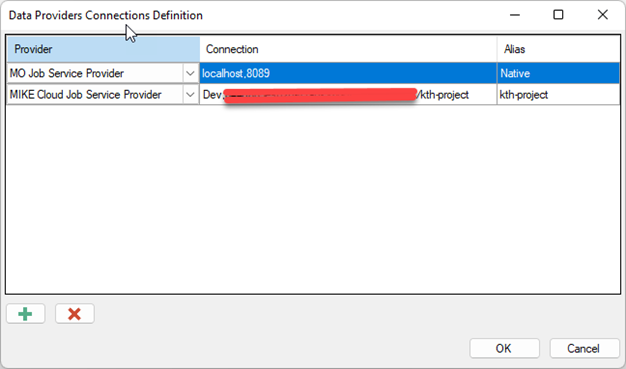Expand the MIKE Cloud Job Service Provider dropdown
This screenshot has width=626, height=369.
click(190, 95)
